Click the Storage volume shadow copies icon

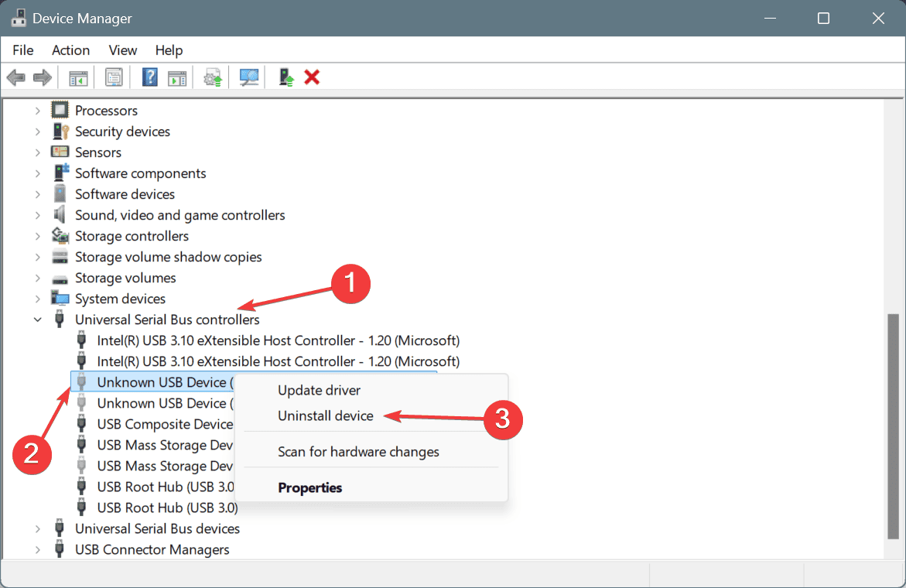[x=60, y=256]
